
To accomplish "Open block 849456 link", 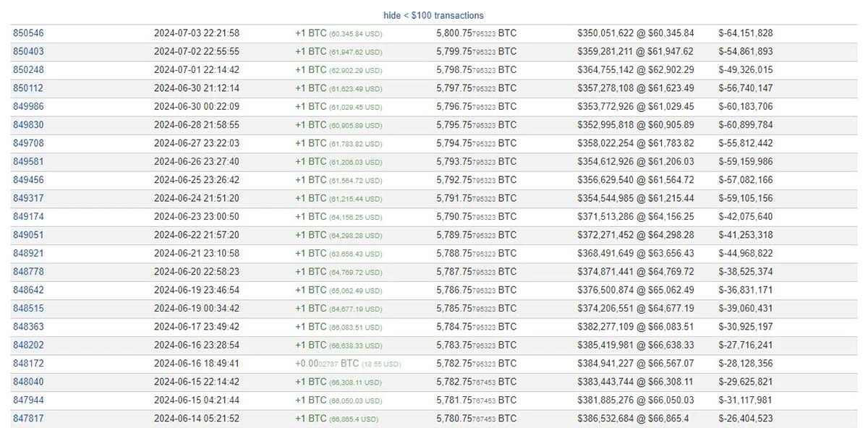I will coord(28,180).
